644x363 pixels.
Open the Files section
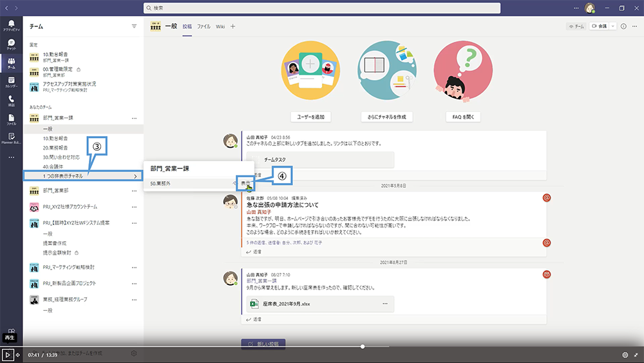[11, 119]
